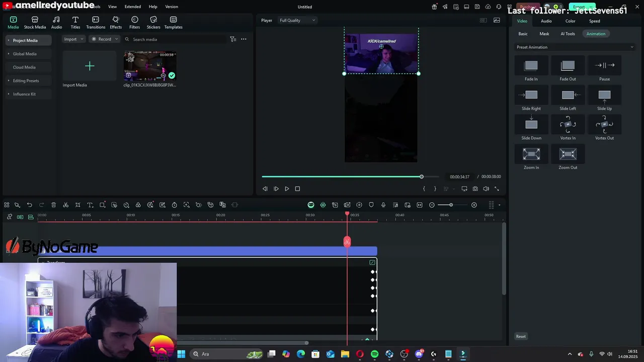Toggle the timeline link icon

[x=10, y=217]
